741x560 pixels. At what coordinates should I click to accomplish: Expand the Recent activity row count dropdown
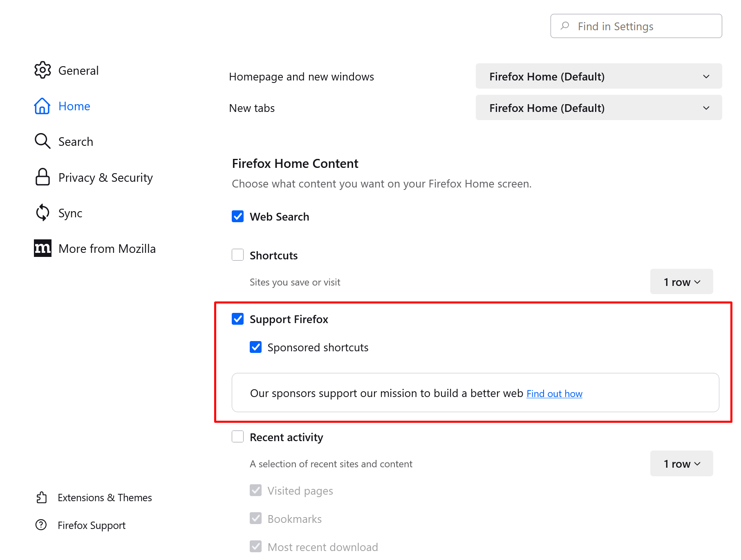click(682, 464)
